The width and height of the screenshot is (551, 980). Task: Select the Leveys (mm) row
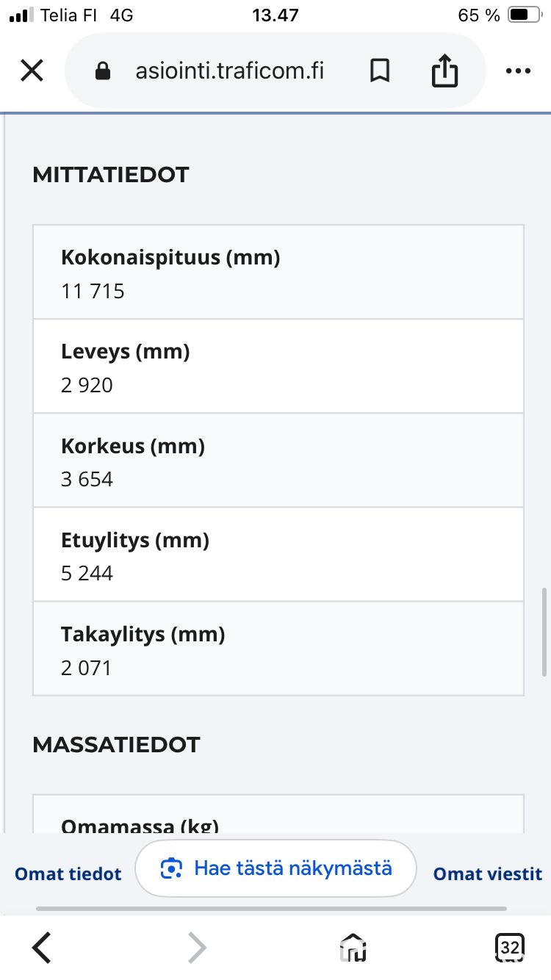pyautogui.click(x=278, y=367)
